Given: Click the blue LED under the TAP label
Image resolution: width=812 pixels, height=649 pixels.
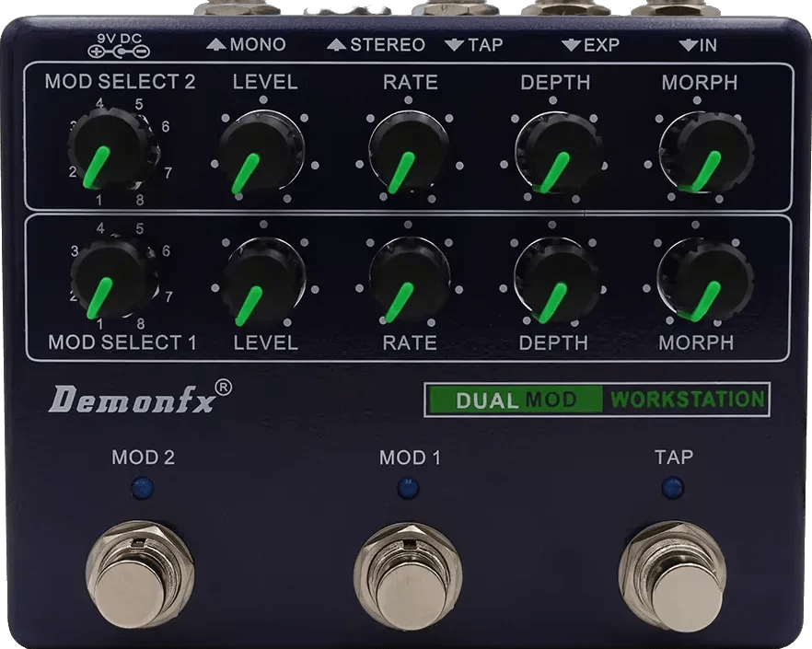Looking at the screenshot, I should coord(673,488).
